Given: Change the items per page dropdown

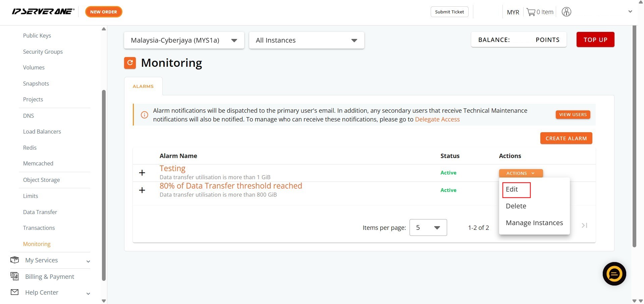Looking at the screenshot, I should tap(428, 227).
